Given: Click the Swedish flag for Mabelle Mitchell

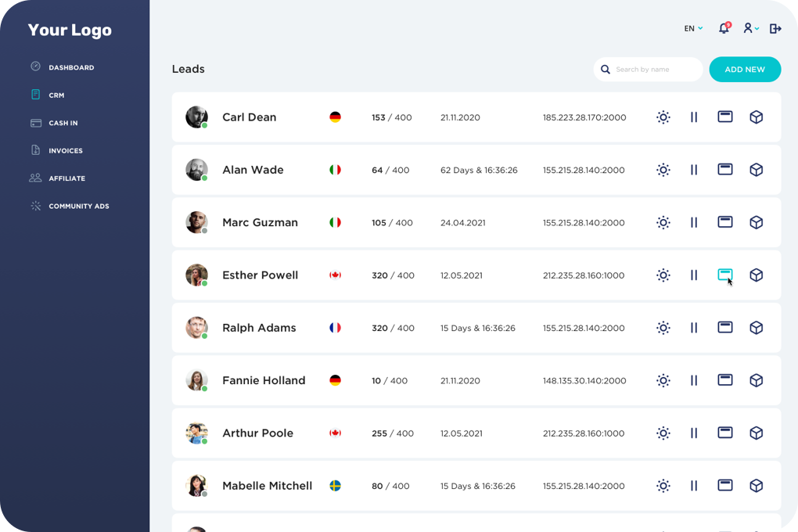Looking at the screenshot, I should 335,486.
